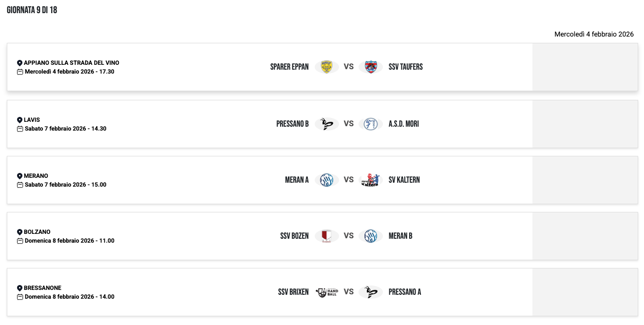The height and width of the screenshot is (325, 644).
Task: Click the location pin beside Appiano
Action: click(19, 63)
